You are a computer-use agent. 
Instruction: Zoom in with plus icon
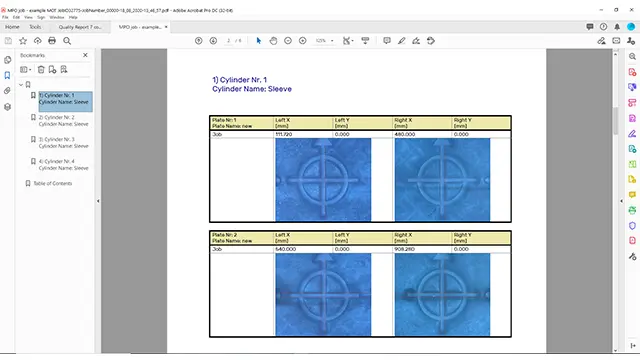coord(302,41)
